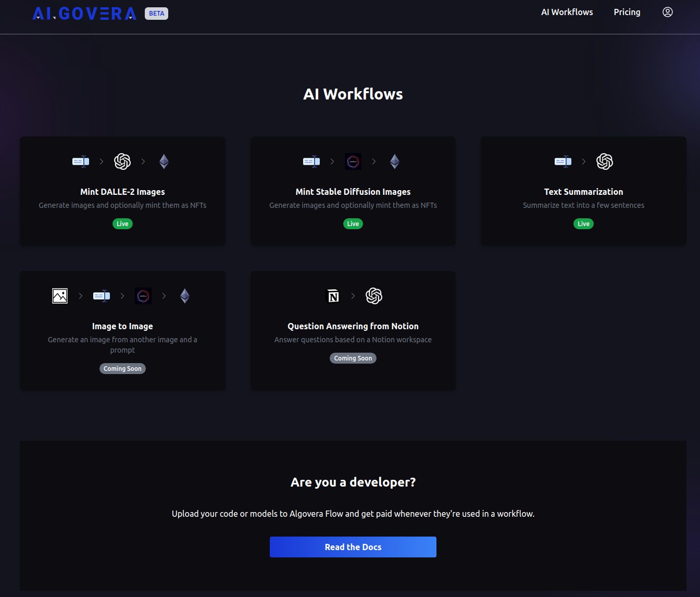Click text input icon in Image to Image card
This screenshot has height=597, width=700.
click(102, 296)
